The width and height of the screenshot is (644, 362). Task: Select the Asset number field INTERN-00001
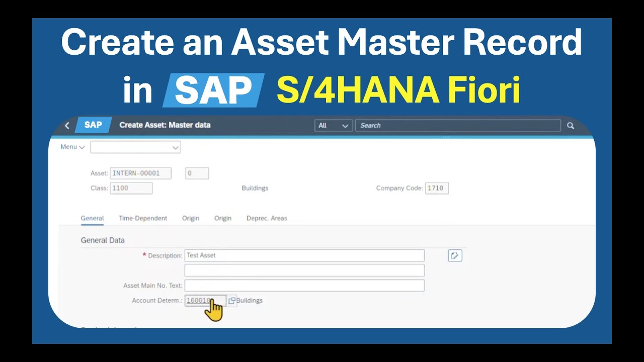click(141, 173)
